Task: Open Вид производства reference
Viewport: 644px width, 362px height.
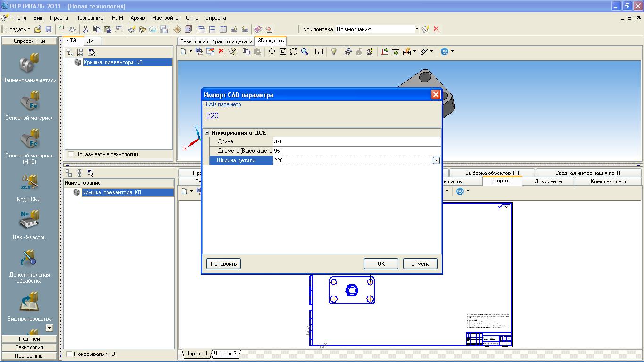Action: tap(29, 302)
